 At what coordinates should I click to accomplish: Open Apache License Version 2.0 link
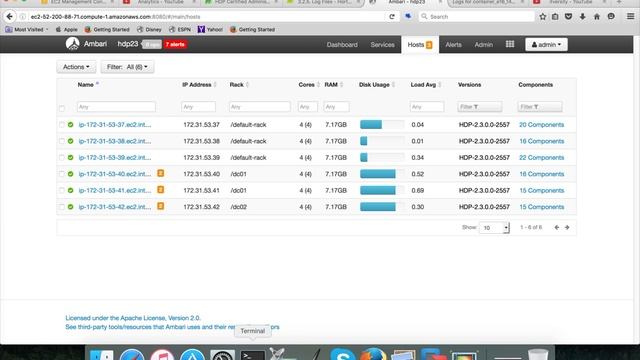[x=133, y=318]
